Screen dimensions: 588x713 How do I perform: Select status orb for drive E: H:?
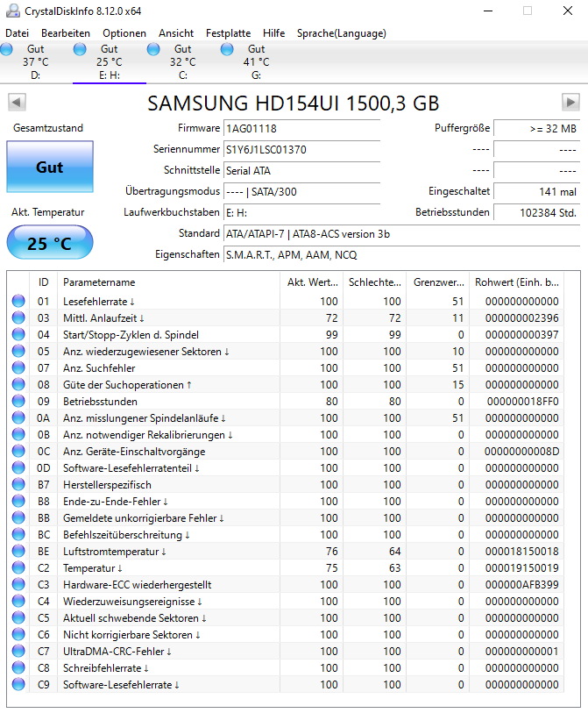80,49
